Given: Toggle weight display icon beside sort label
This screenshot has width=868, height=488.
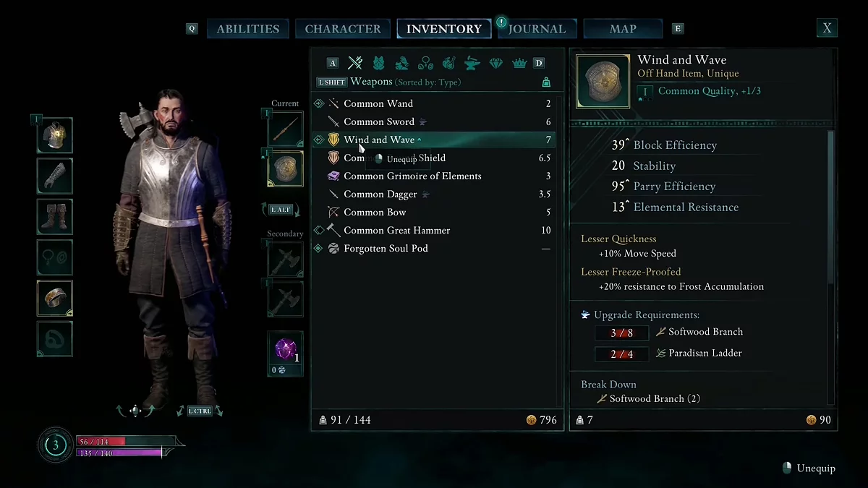Looking at the screenshot, I should 546,82.
